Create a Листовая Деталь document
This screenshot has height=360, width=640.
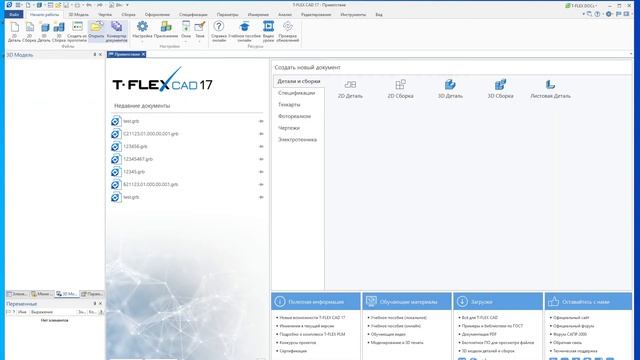point(550,89)
